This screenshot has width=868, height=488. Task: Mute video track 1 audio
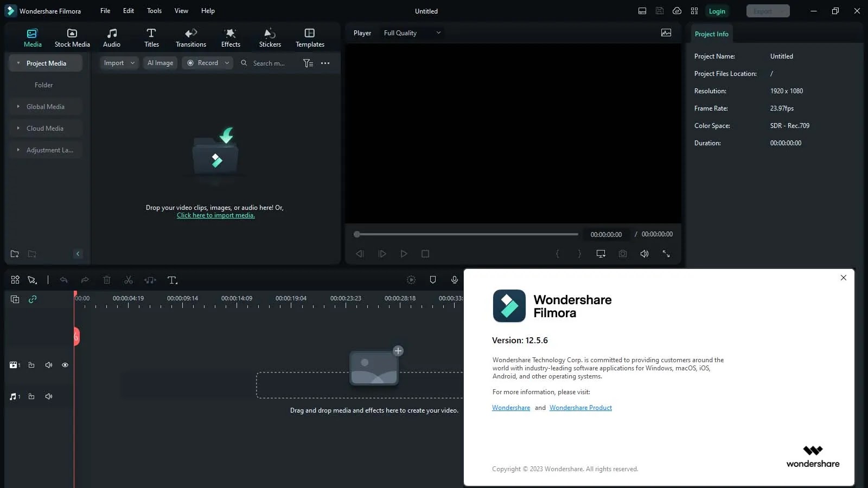tap(49, 365)
